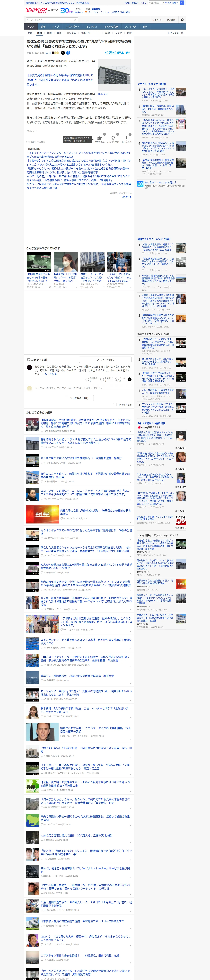Click the blue 30 anniversary badge in sidebar

pos(140,184)
